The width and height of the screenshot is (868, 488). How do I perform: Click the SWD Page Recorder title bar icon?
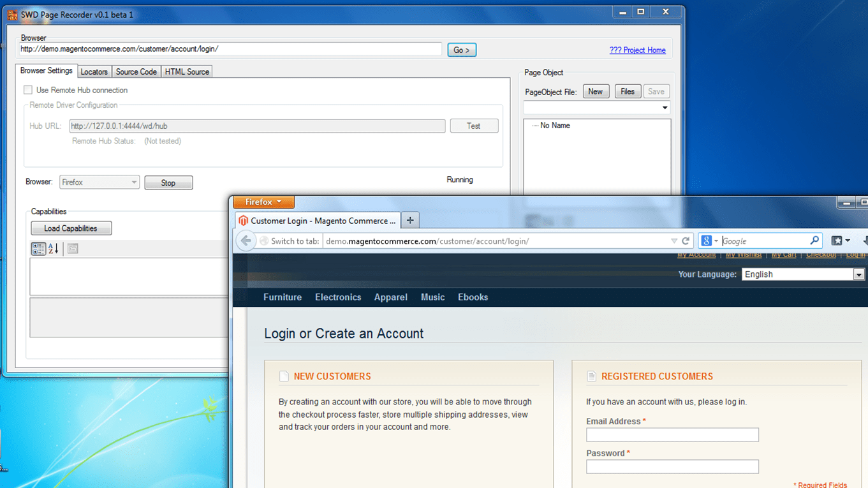[12, 14]
